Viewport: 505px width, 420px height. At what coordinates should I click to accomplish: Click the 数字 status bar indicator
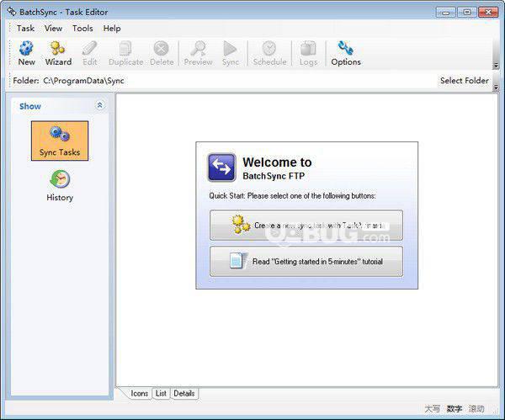tap(454, 409)
